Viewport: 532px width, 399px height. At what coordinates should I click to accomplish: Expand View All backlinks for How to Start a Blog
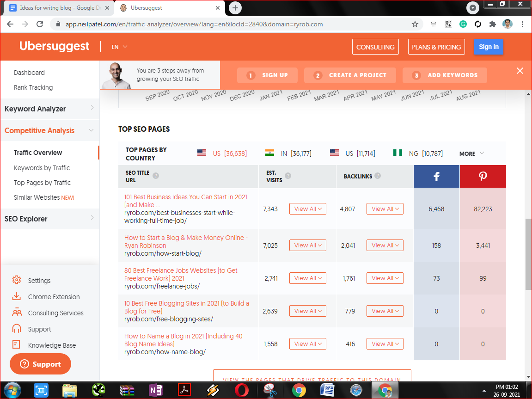click(385, 246)
